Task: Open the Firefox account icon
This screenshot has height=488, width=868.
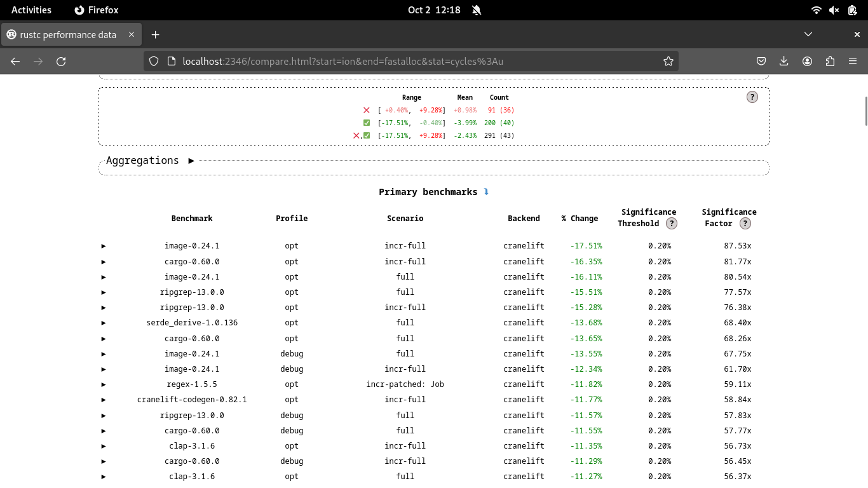Action: click(807, 61)
